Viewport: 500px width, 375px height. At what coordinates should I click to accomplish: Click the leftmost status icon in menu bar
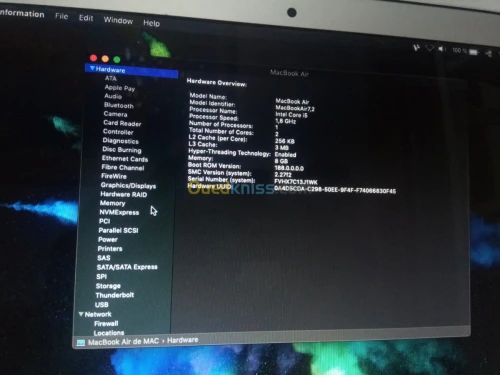[x=416, y=48]
